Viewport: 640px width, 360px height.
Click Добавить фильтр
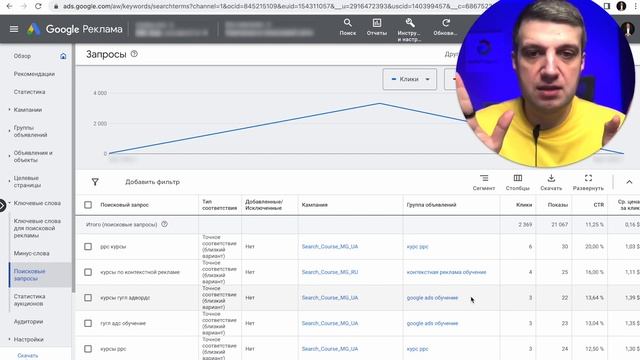click(152, 182)
